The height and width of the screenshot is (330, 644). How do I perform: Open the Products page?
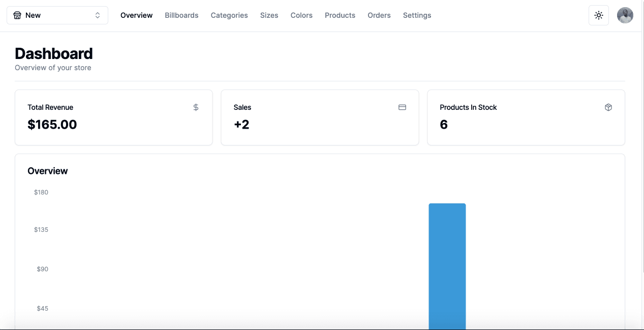pyautogui.click(x=340, y=15)
